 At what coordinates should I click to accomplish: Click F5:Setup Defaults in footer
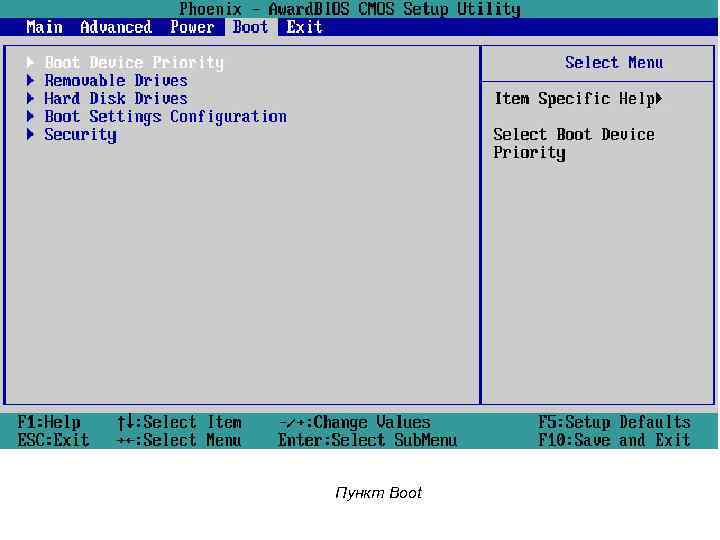(614, 422)
